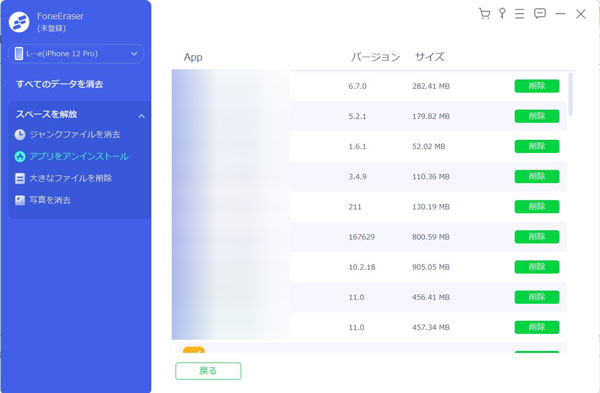Click the key register icon

point(502,14)
